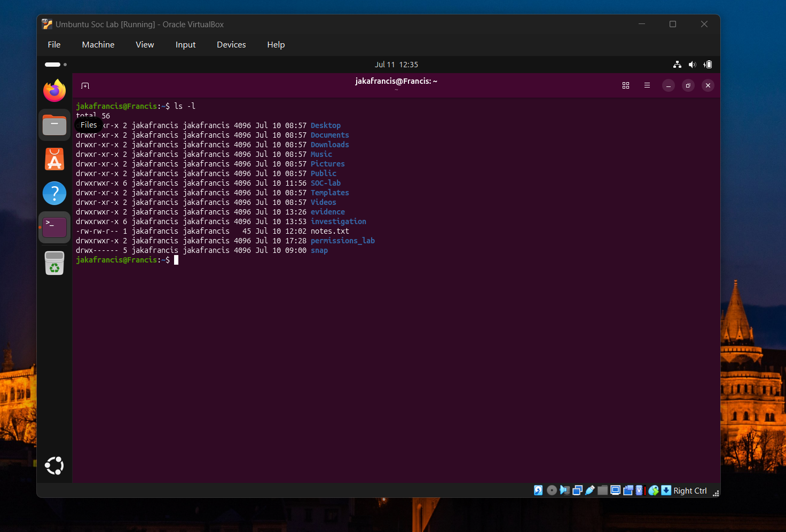The image size is (786, 532).
Task: Open the VirtualBox File menu
Action: 54,45
